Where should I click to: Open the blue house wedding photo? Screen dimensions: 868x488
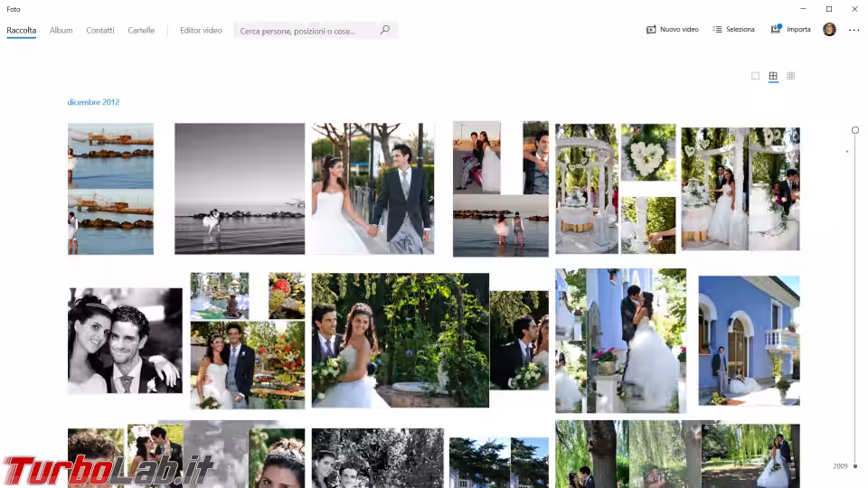point(749,341)
